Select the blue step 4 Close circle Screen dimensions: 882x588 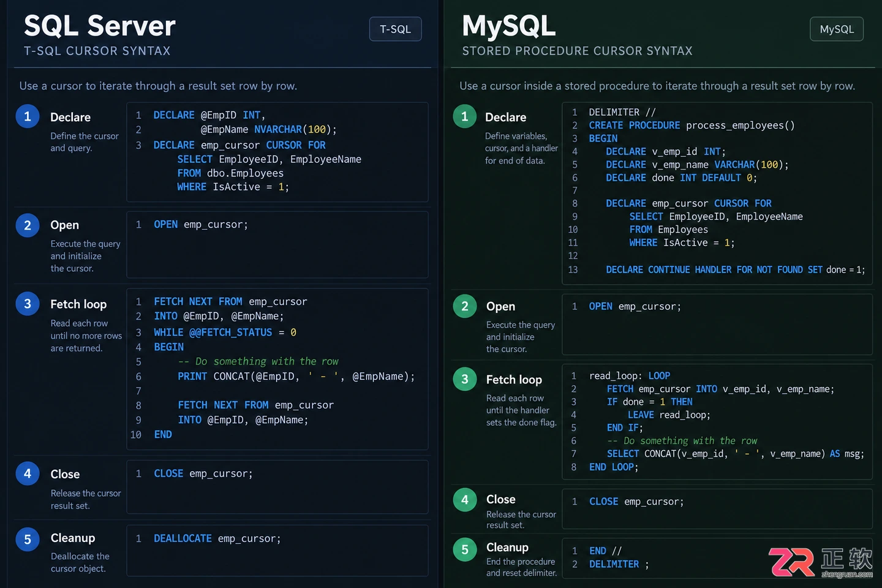point(28,473)
